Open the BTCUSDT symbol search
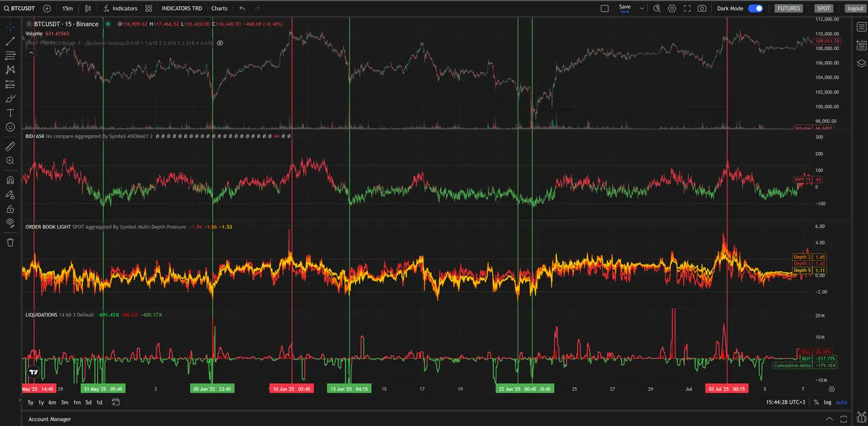This screenshot has width=868, height=426. [19, 9]
